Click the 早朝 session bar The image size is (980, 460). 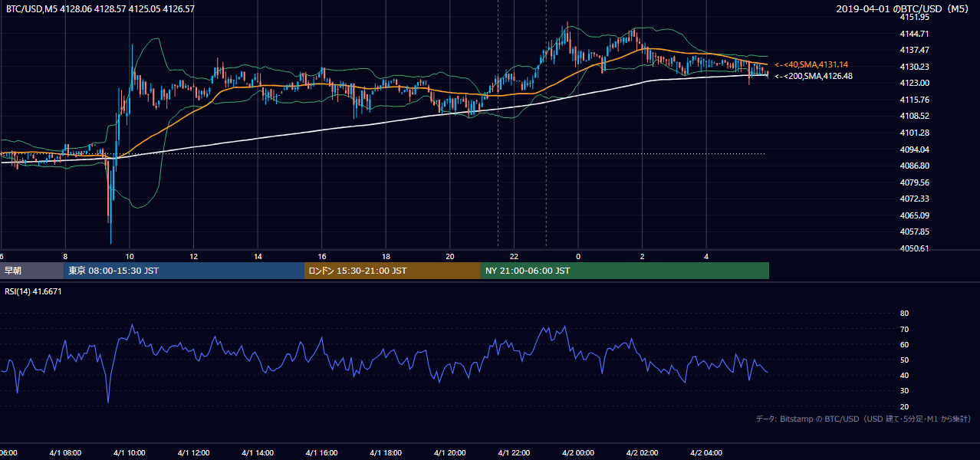pos(31,271)
